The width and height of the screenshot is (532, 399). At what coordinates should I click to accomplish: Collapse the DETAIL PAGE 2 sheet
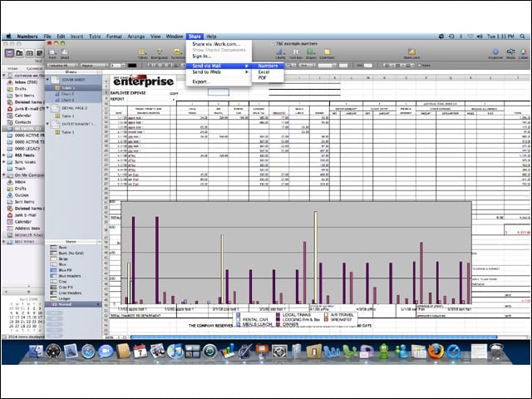(48, 108)
